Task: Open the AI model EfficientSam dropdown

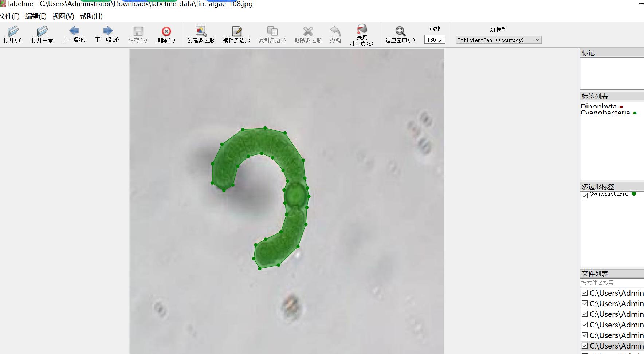Action: tap(498, 40)
